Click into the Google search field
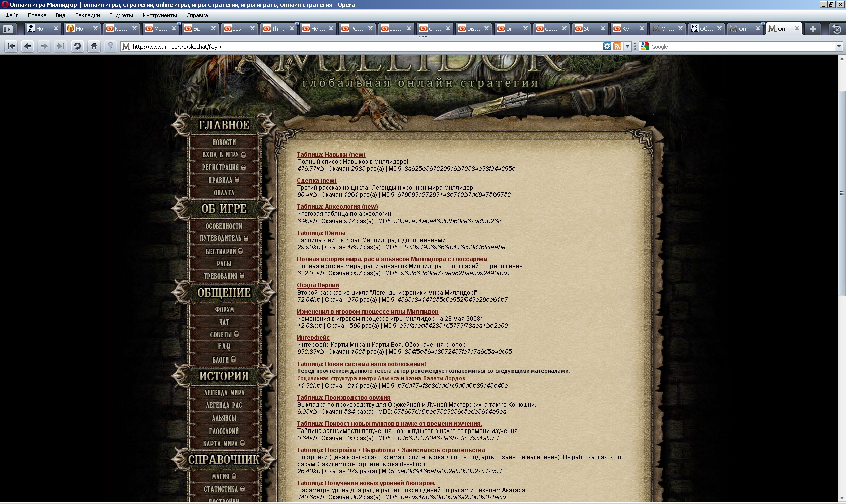 pyautogui.click(x=742, y=46)
